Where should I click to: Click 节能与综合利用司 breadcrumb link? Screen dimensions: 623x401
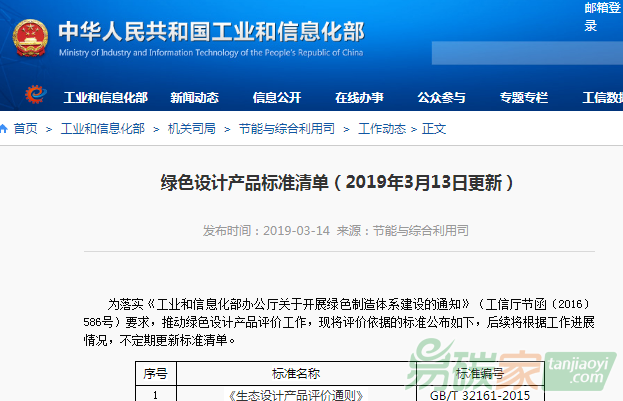(286, 128)
